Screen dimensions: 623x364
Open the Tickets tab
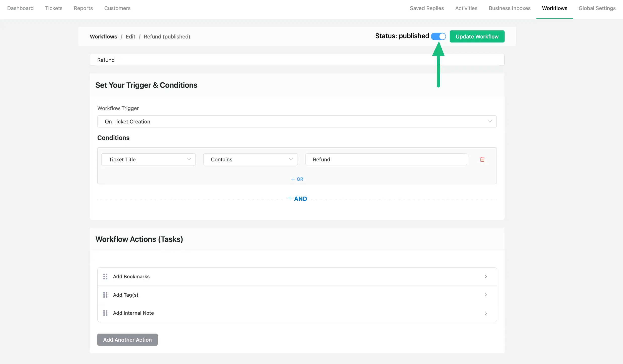pos(54,8)
